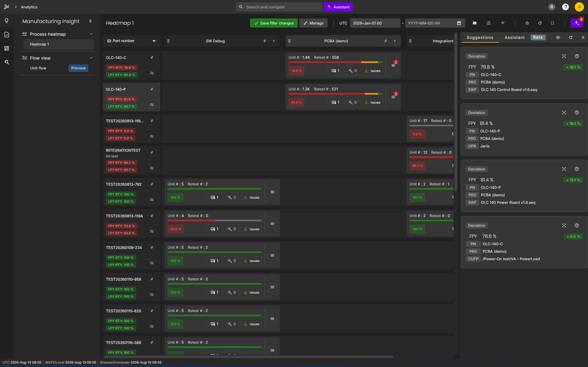
Task: Mark heatmap as favorite star
Action: 527,23
